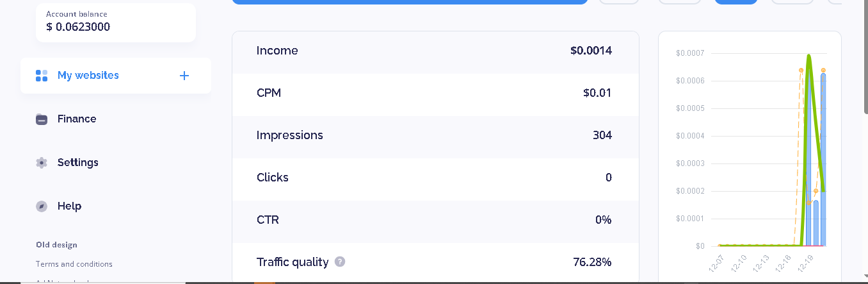The width and height of the screenshot is (868, 284).
Task: Open Traffic quality question mark tooltip
Action: 340,262
